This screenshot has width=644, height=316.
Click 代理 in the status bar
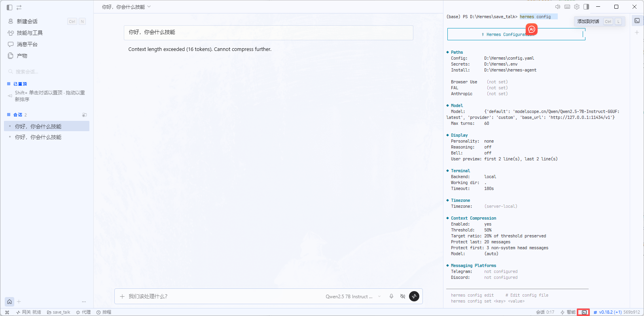(83, 312)
